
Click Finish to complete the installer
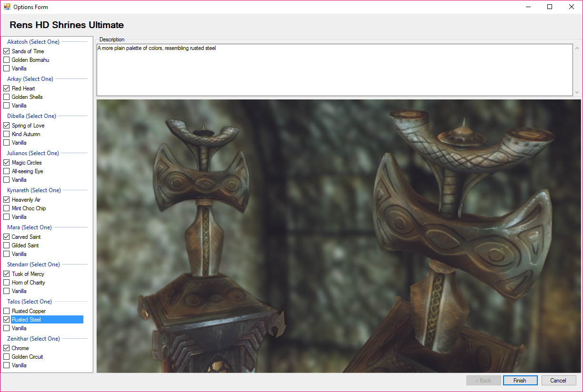520,381
